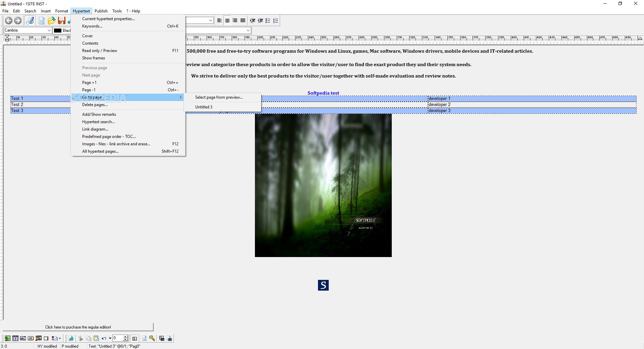Click the table settings gear icon
This screenshot has width=644, height=349.
pos(162,338)
